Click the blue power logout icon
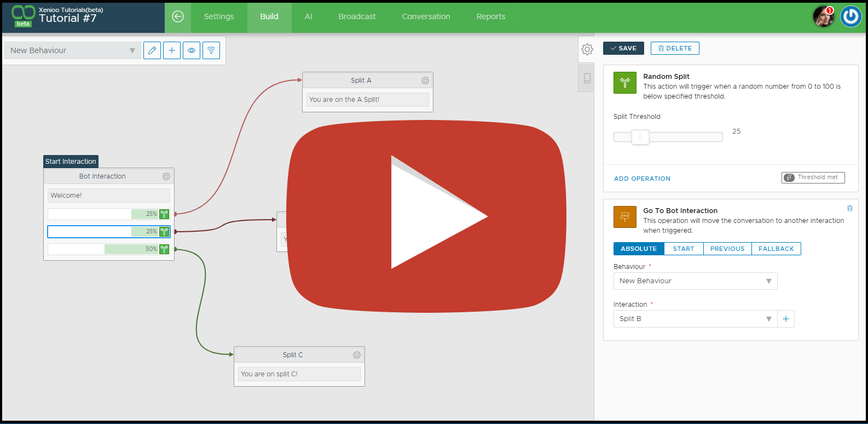The image size is (868, 424). (851, 16)
